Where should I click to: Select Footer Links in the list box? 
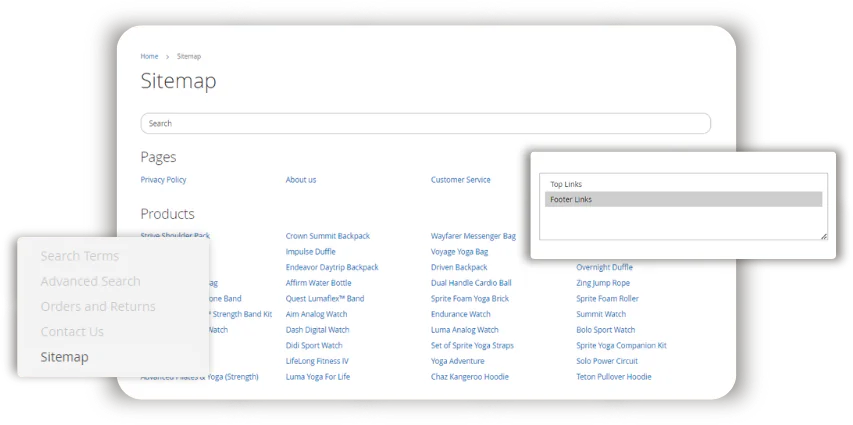point(683,199)
